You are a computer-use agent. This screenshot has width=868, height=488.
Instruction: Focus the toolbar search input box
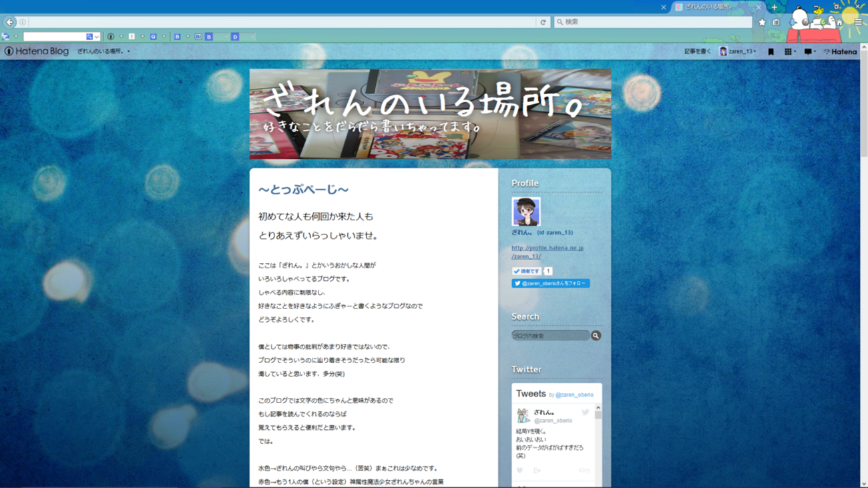click(55, 37)
